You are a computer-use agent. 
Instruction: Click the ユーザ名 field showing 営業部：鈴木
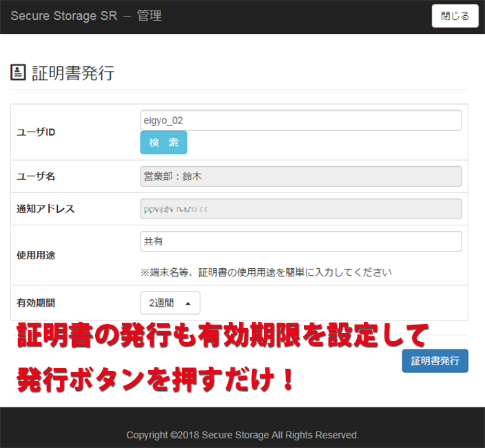(x=300, y=176)
